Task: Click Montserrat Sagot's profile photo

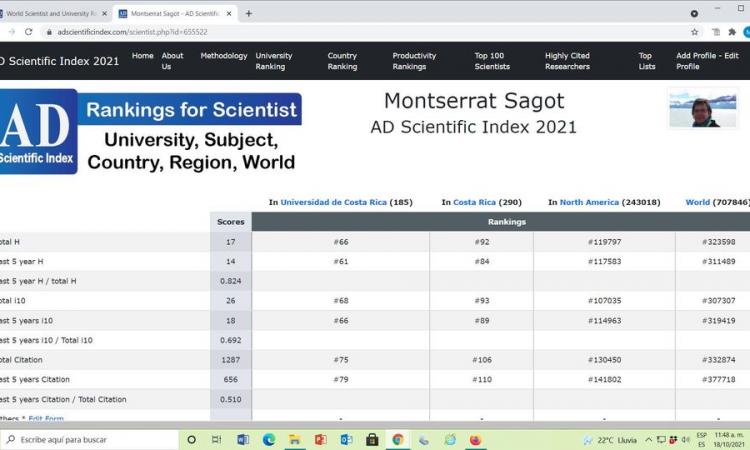Action: pos(703,110)
